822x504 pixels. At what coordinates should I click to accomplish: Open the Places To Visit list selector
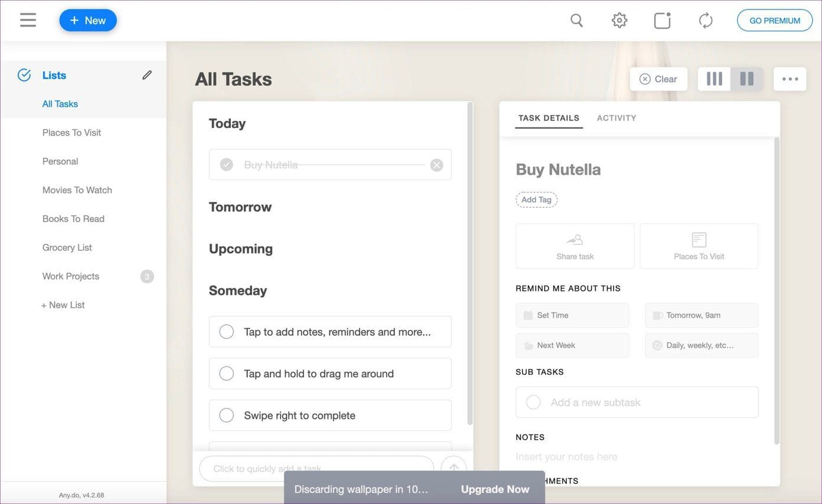(699, 246)
